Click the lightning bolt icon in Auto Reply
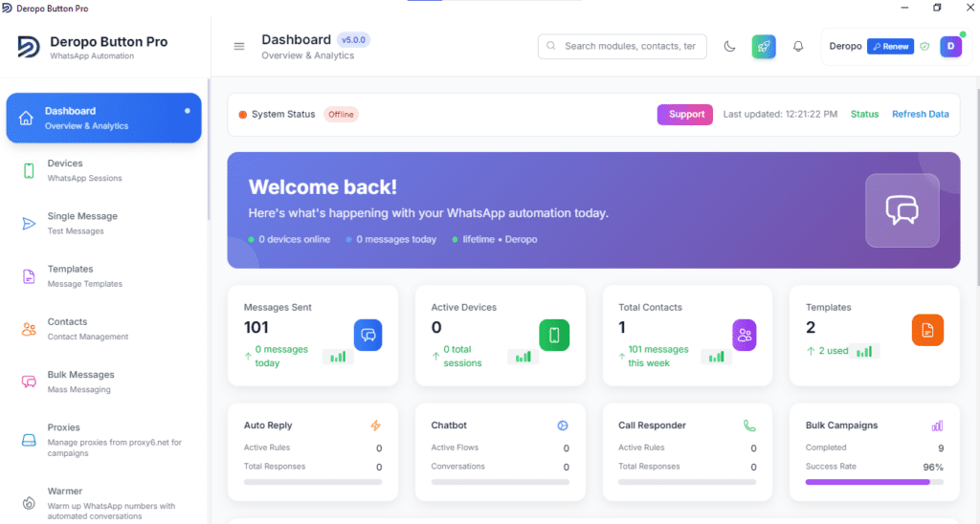 (375, 426)
